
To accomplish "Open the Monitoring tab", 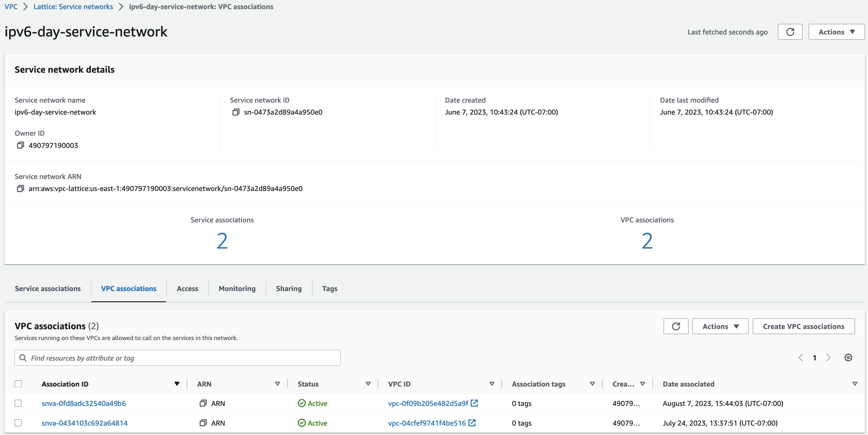I will pyautogui.click(x=237, y=288).
